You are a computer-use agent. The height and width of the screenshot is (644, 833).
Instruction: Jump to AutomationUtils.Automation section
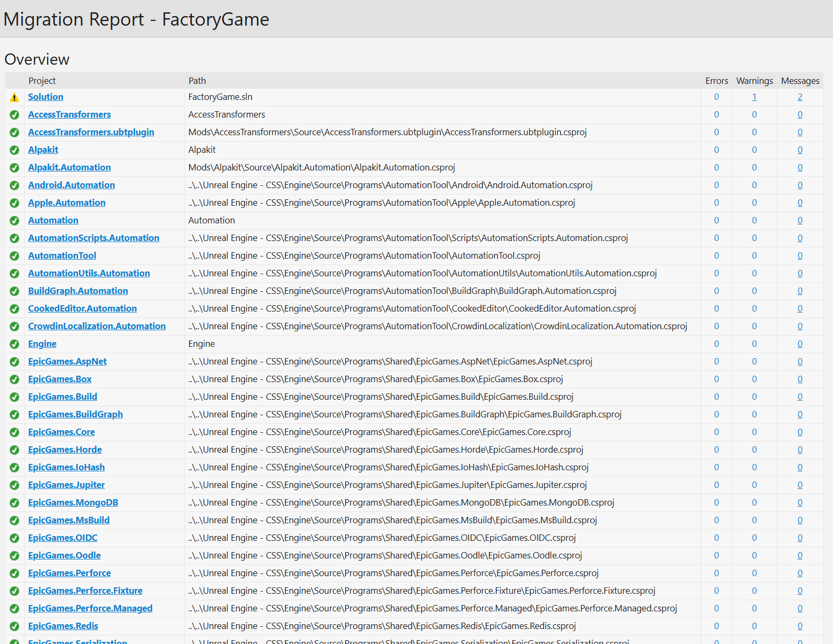[89, 273]
